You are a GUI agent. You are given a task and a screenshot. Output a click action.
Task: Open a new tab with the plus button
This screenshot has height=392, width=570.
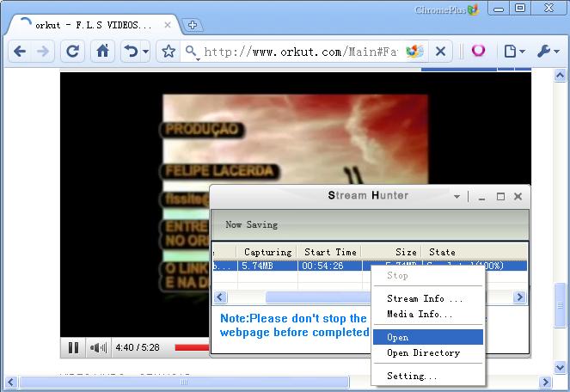click(193, 25)
